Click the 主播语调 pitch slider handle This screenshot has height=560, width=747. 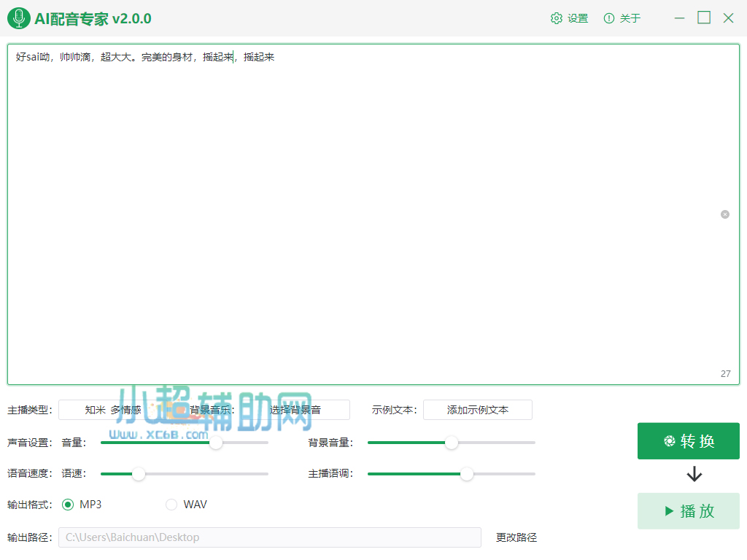pos(467,474)
